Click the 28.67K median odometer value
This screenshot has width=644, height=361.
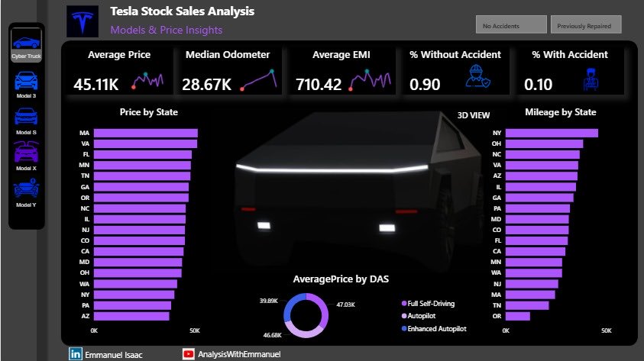(206, 85)
